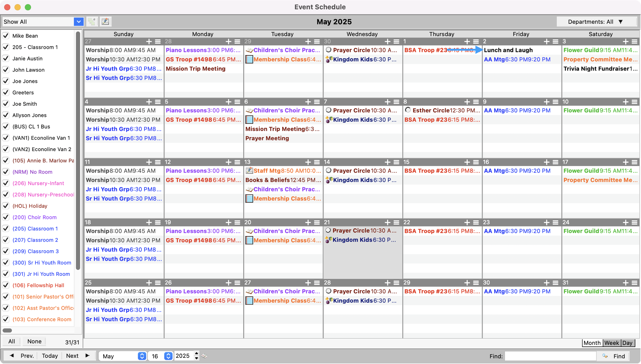Viewport: 641px width, 364px height.
Task: Uncheck the (200) Choir Room checkbox
Action: pos(6,217)
